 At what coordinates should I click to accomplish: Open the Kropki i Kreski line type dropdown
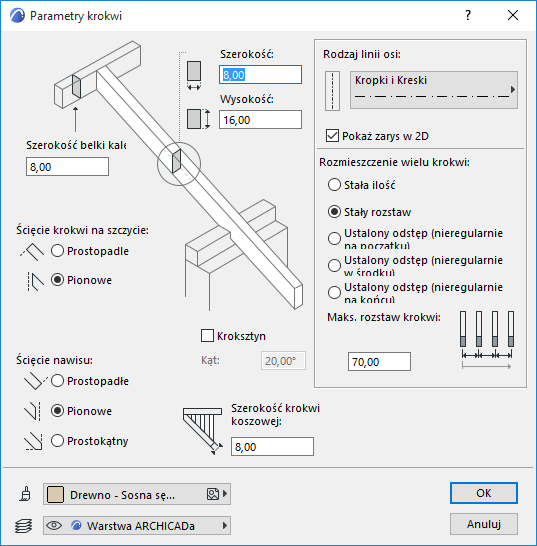[434, 90]
